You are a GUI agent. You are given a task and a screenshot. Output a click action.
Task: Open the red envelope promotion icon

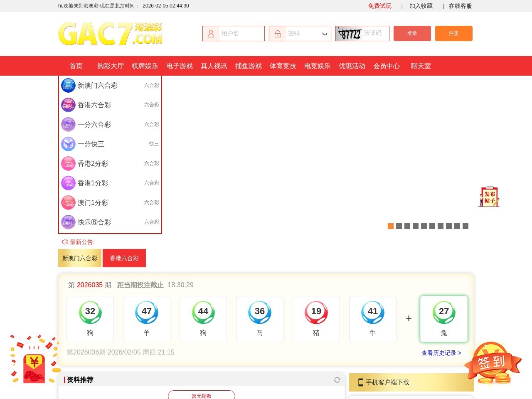pyautogui.click(x=35, y=360)
